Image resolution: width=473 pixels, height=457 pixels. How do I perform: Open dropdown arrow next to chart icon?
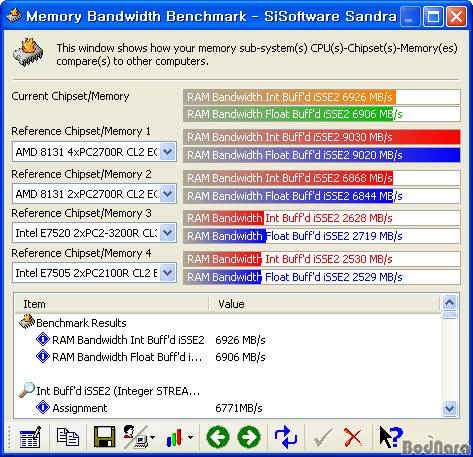(190, 437)
